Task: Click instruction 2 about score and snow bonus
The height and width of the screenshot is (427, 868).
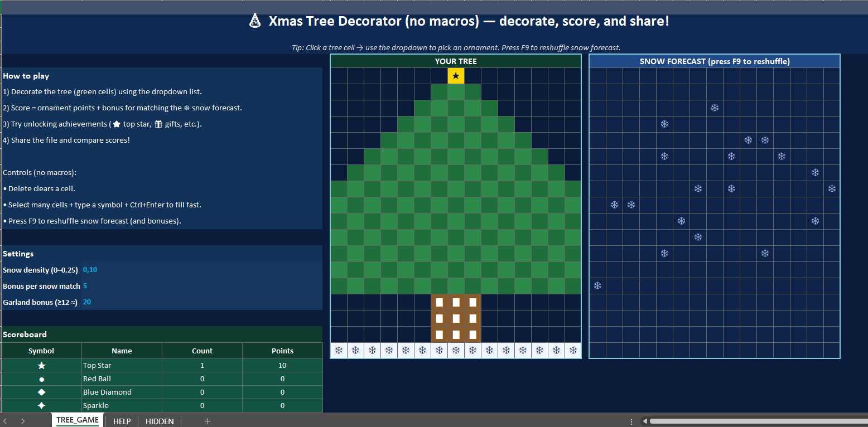Action: (123, 108)
